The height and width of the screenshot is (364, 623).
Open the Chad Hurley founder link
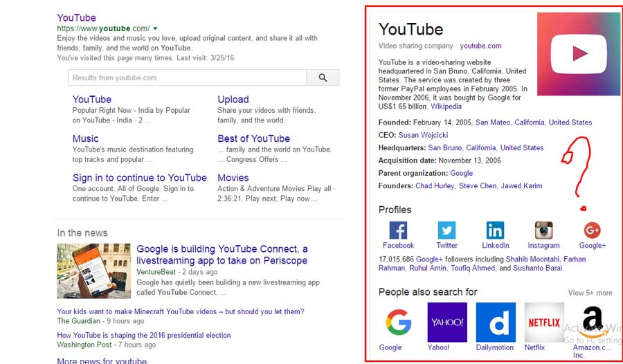[x=435, y=186]
